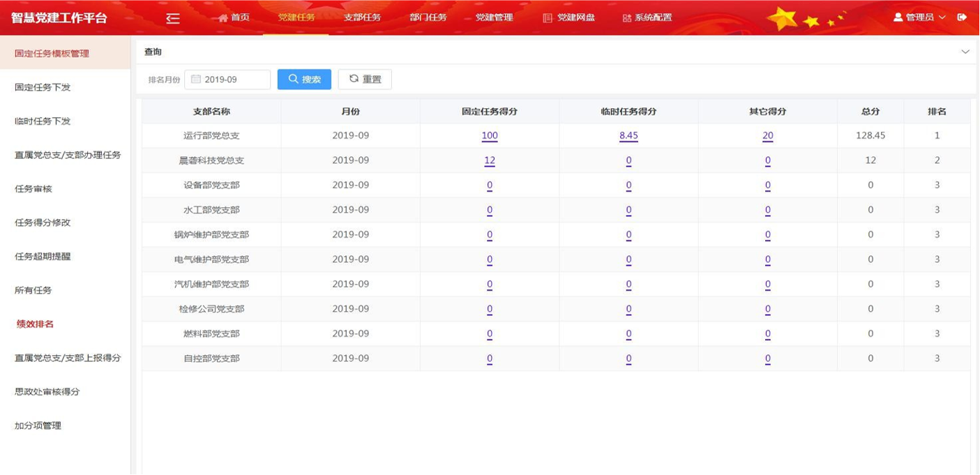This screenshot has width=980, height=475.
Task: Collapse the 查询 panel using the chevron
Action: [x=965, y=52]
